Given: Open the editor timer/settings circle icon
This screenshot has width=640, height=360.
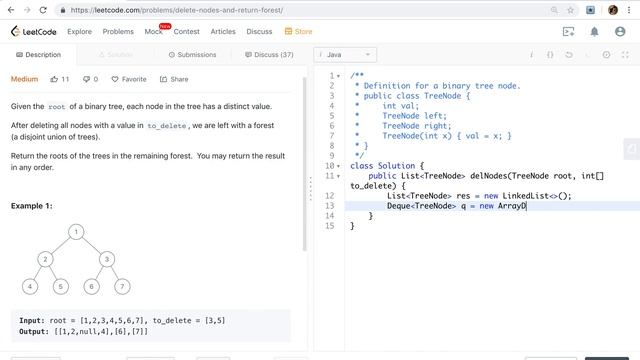Looking at the screenshot, I should pos(606,55).
